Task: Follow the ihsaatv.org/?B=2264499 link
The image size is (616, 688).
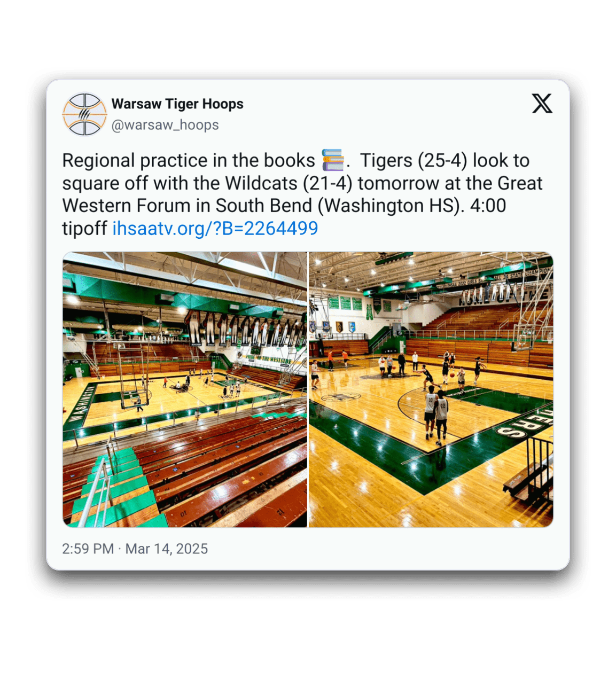Action: (x=215, y=228)
